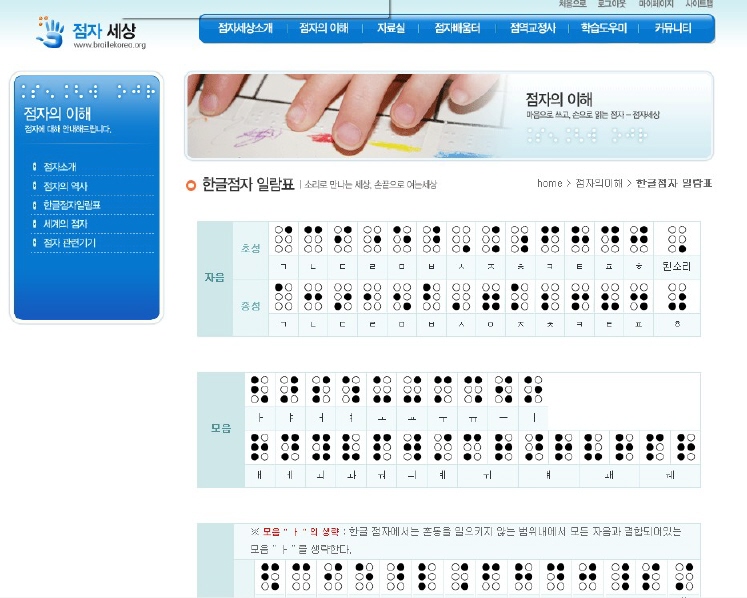Click braille dots above vowel ㅗ
Screen dimensions: 747x598
click(382, 389)
